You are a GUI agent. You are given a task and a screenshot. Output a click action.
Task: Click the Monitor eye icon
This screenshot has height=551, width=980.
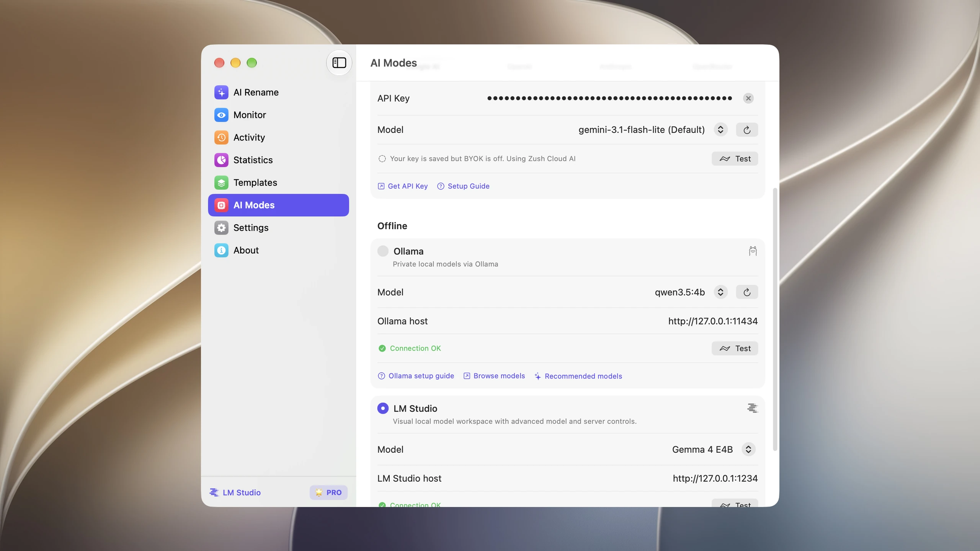coord(221,115)
